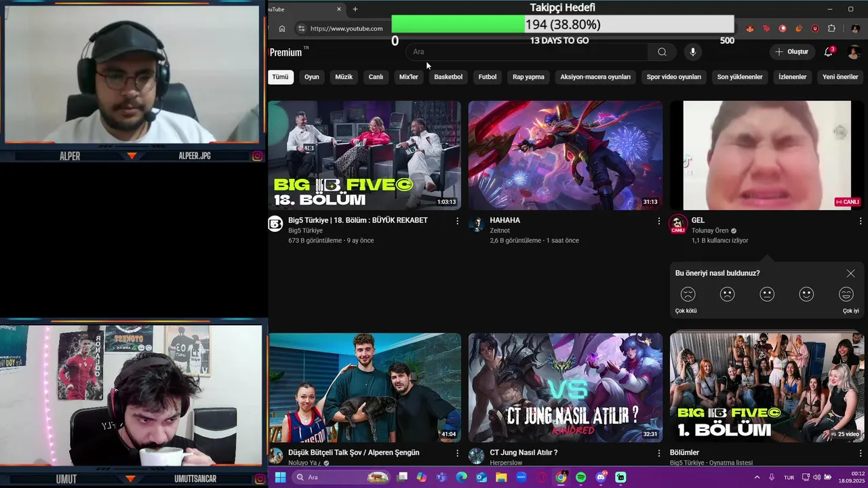Open three-dot menu for HAHAHA video
This screenshot has height=488, width=868.
pos(658,221)
